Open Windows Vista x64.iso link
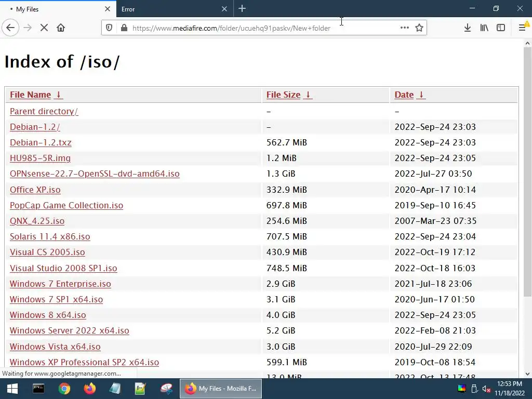Screen dimensions: 532x399 (55, 347)
